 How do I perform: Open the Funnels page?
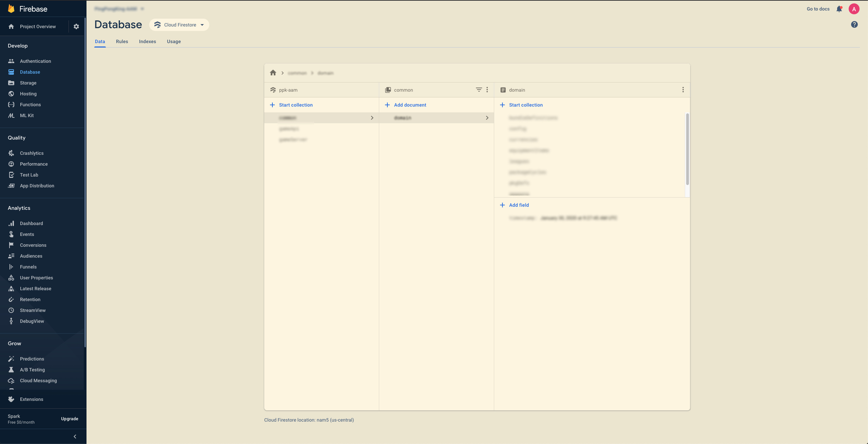(x=28, y=267)
